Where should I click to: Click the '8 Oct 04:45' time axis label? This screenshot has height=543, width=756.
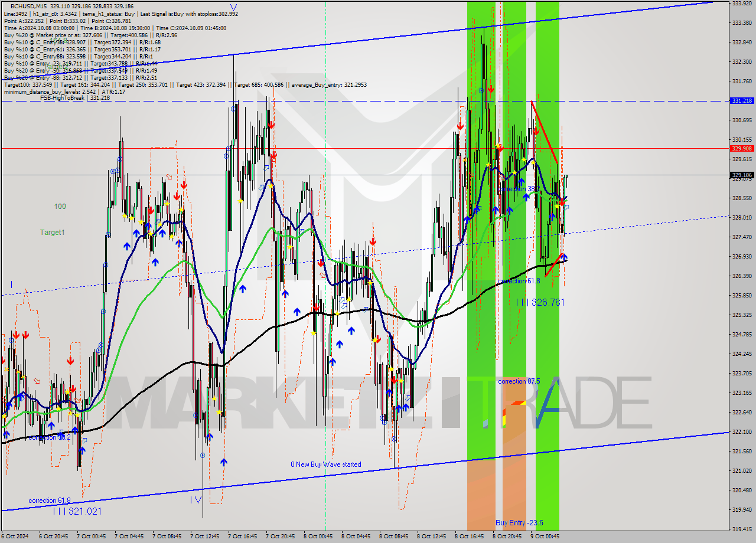point(355,537)
